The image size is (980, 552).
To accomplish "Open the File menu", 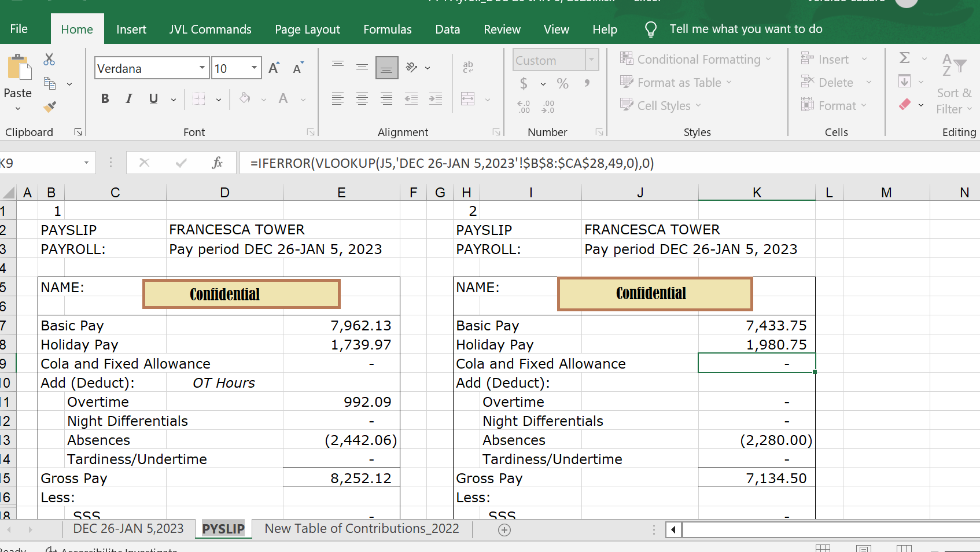I will [19, 29].
